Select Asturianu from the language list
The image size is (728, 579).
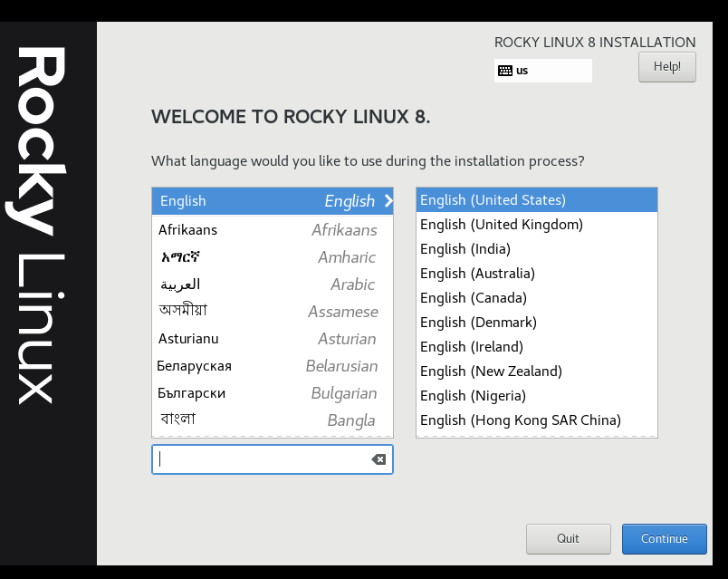click(x=273, y=339)
